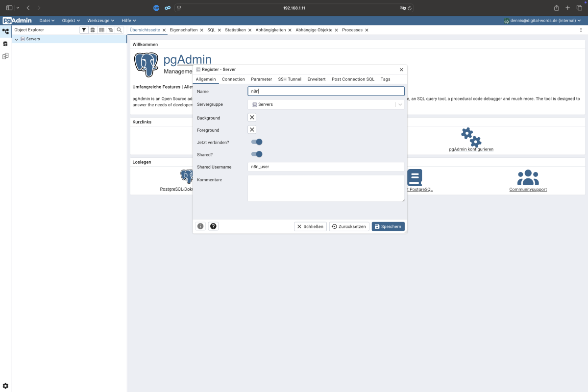This screenshot has height=392, width=588.
Task: Close the Register - Server dialog with the X
Action: [402, 70]
